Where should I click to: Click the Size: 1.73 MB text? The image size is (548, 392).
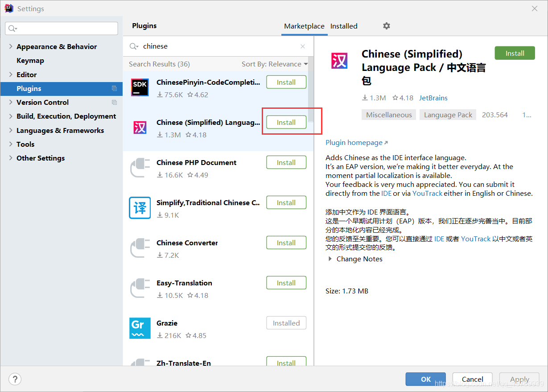347,291
